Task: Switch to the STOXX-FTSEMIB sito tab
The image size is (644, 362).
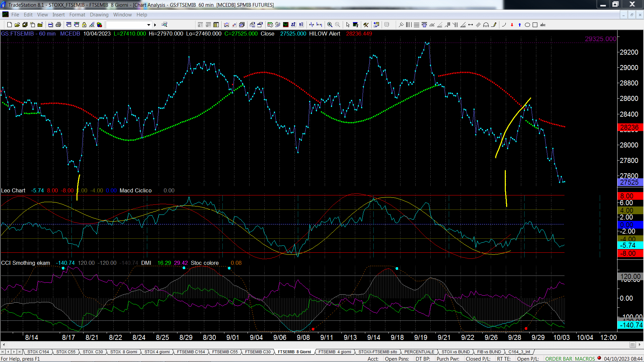Action: (x=378, y=352)
